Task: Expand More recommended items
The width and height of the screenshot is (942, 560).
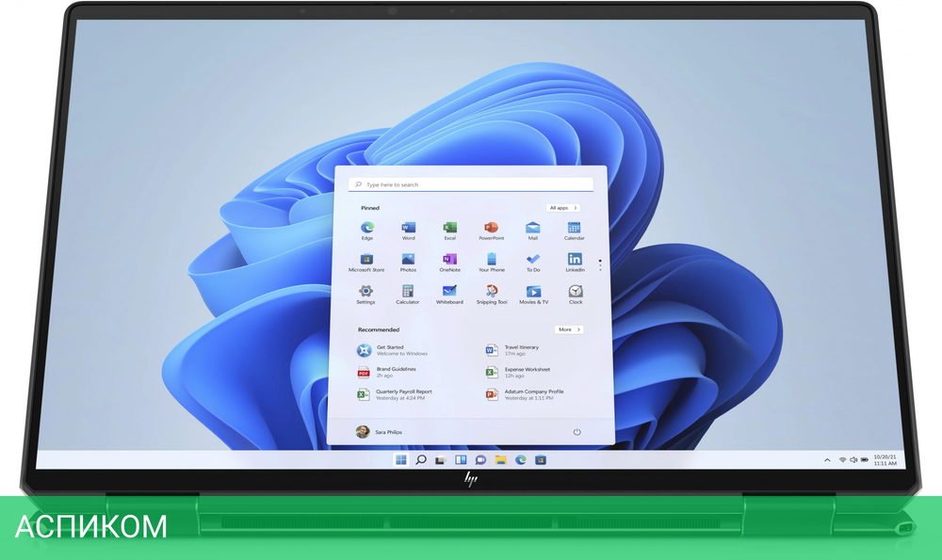Action: pos(568,329)
